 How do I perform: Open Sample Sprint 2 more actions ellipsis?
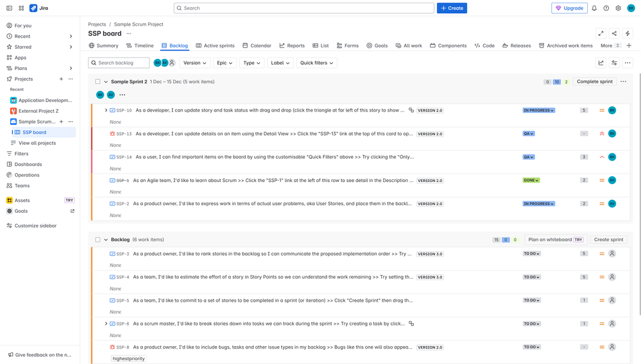(x=623, y=81)
